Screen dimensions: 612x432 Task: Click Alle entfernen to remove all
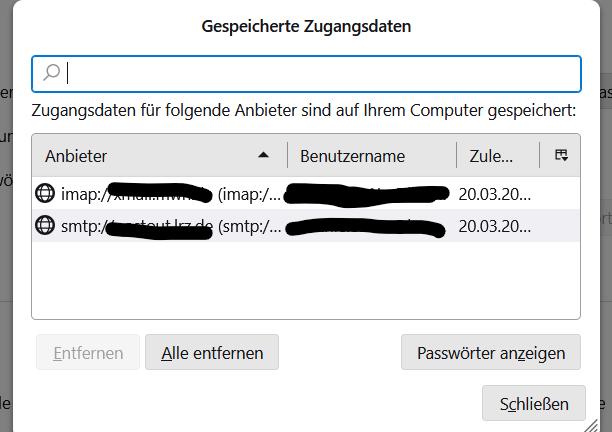[212, 352]
